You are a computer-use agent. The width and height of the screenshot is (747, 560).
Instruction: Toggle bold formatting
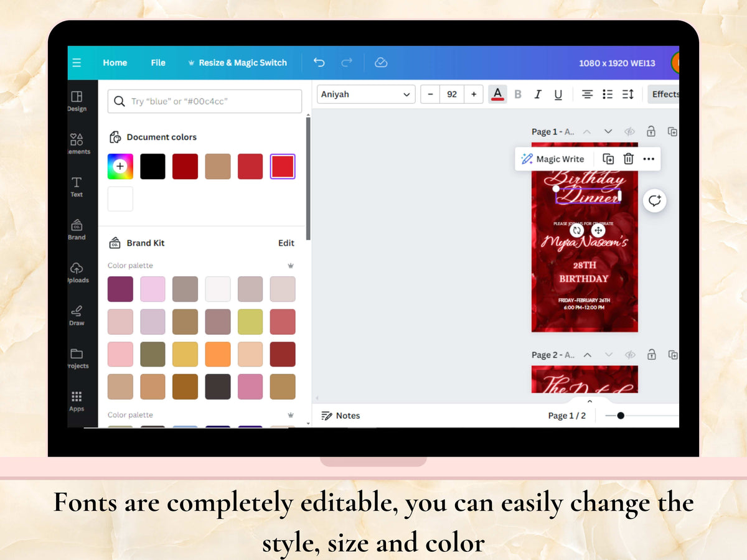click(x=518, y=95)
